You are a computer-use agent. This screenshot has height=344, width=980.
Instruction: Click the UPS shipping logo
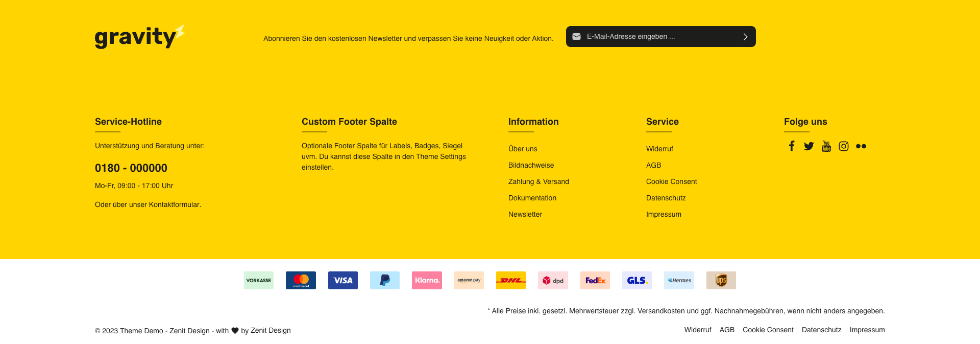pyautogui.click(x=721, y=280)
